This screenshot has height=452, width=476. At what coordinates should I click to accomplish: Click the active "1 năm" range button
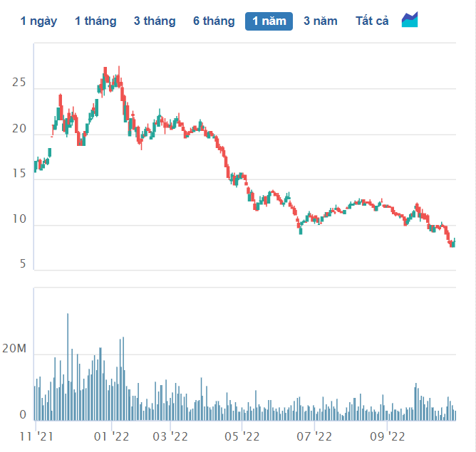click(x=269, y=21)
